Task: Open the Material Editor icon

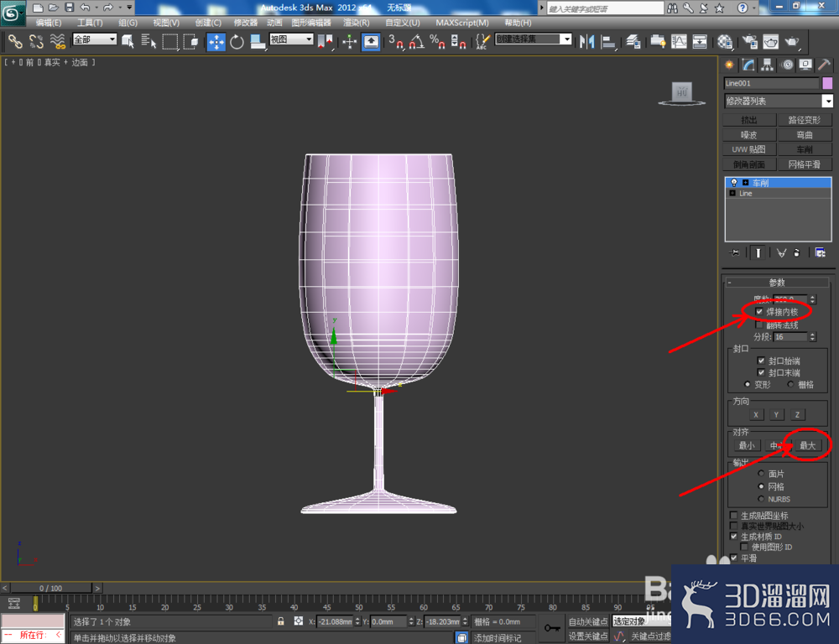Action: [x=725, y=42]
